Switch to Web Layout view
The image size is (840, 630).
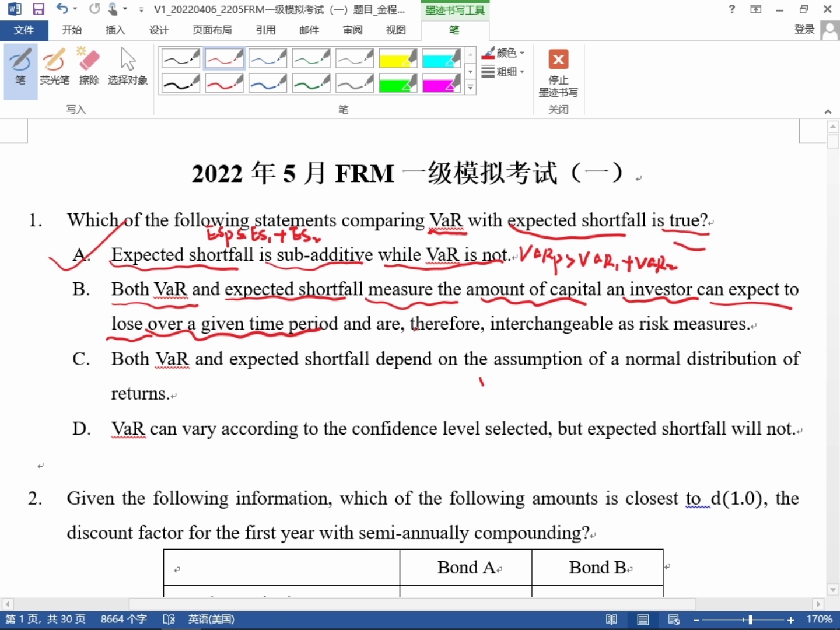(674, 619)
